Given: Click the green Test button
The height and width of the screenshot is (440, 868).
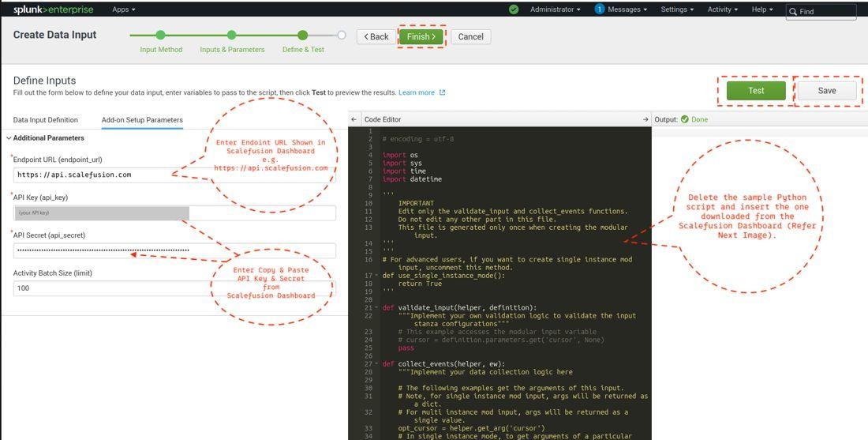Looking at the screenshot, I should (756, 91).
